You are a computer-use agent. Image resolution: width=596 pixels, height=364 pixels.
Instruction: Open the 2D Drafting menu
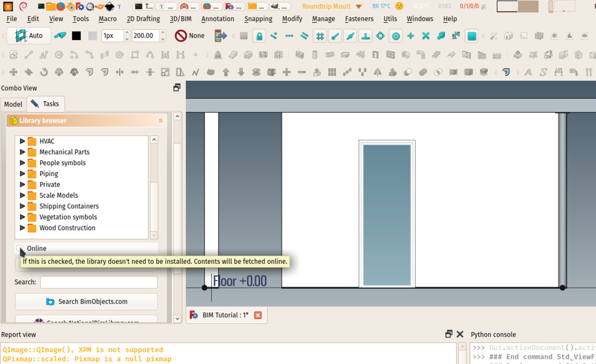click(143, 19)
